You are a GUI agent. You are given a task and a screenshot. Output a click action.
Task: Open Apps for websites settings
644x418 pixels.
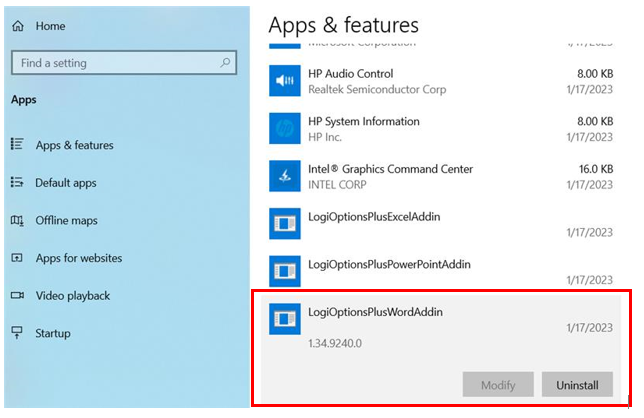click(x=78, y=258)
